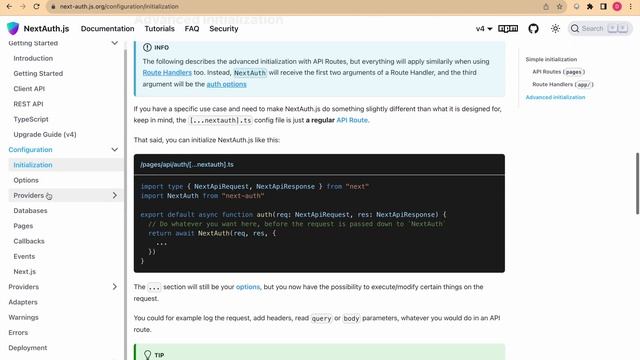Jump to Advanced initialization in contents

(555, 97)
